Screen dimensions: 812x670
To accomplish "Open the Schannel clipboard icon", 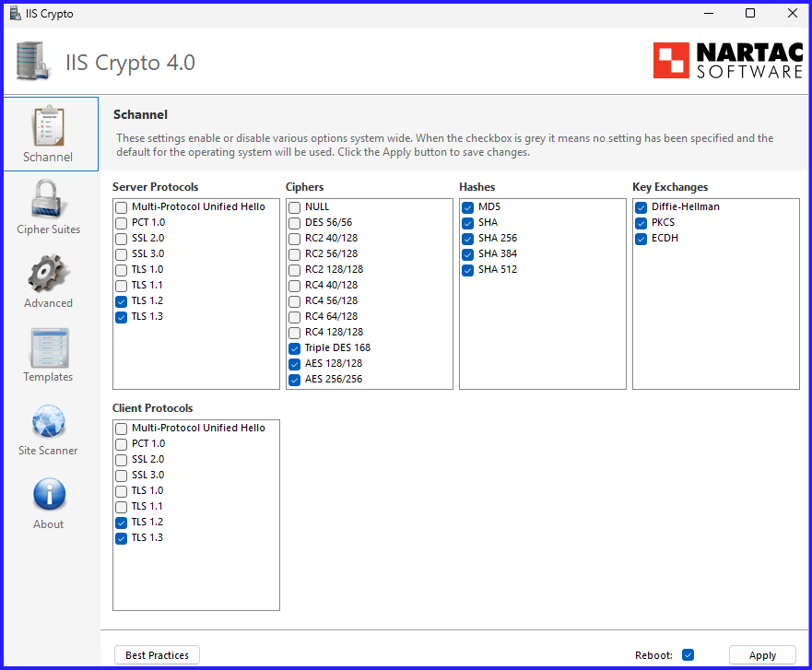I will [49, 126].
